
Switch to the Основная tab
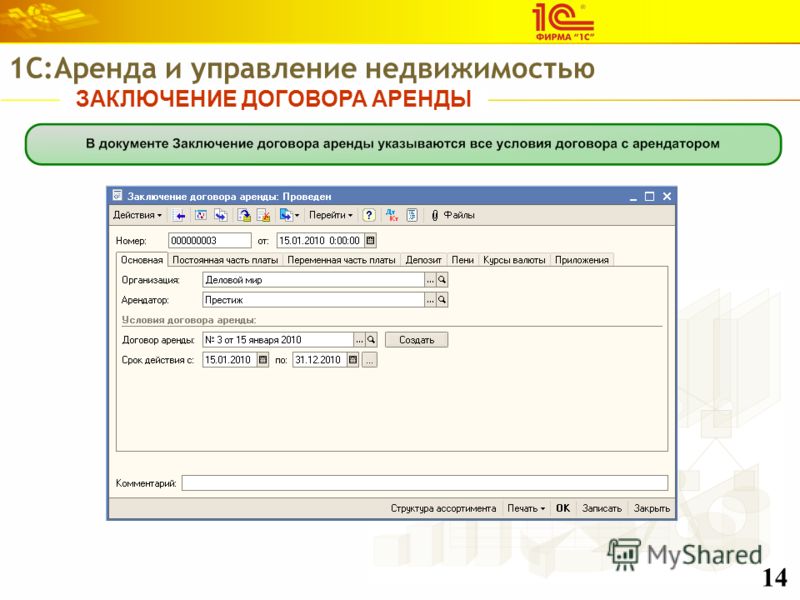pyautogui.click(x=142, y=260)
